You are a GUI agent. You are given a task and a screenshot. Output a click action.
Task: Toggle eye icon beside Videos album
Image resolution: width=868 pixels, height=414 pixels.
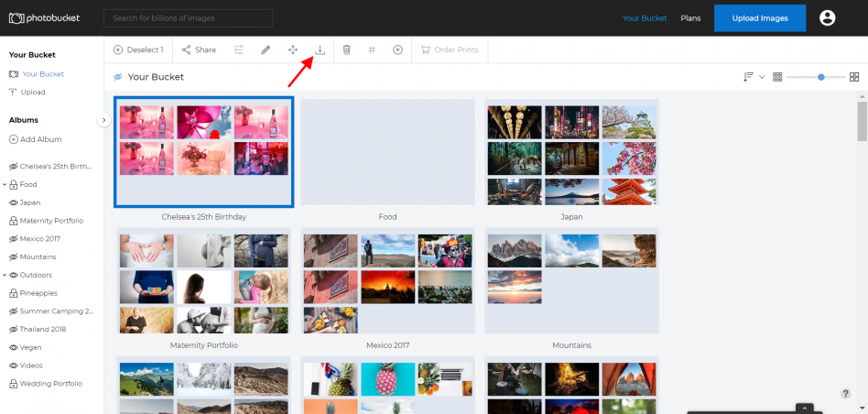tap(14, 365)
